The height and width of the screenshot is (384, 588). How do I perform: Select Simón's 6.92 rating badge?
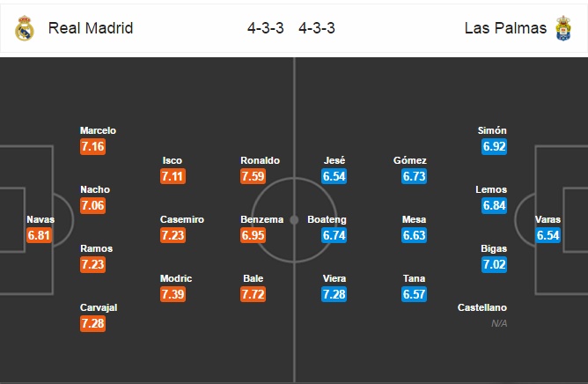click(x=494, y=146)
